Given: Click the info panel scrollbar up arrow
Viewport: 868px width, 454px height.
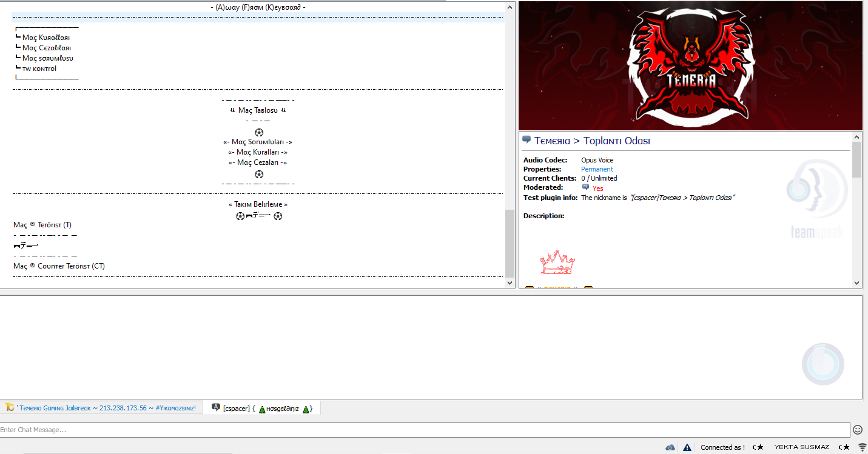Looking at the screenshot, I should (x=857, y=137).
